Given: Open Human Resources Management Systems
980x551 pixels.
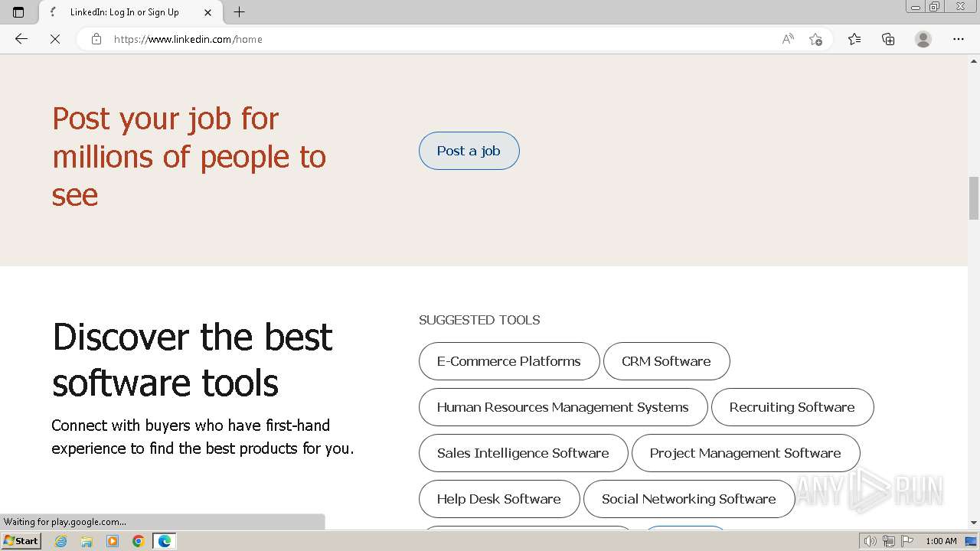Looking at the screenshot, I should click(563, 407).
